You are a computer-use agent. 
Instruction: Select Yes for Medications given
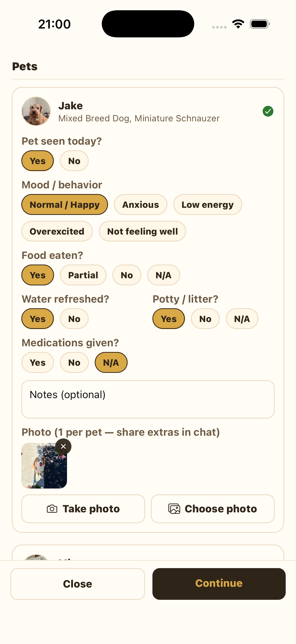tap(38, 363)
